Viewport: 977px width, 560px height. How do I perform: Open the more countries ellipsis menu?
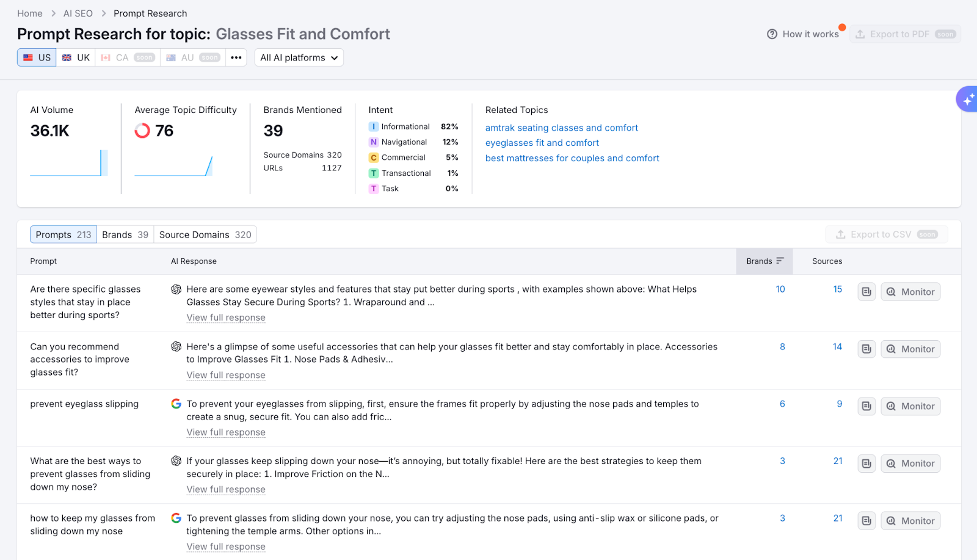click(x=236, y=57)
